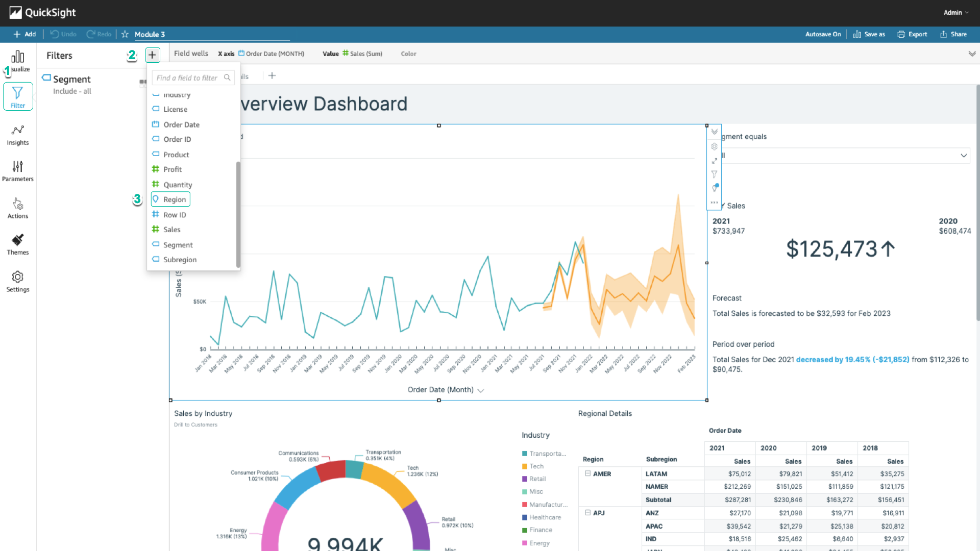980x551 pixels.
Task: Select Order Date field in filter list
Action: click(181, 124)
